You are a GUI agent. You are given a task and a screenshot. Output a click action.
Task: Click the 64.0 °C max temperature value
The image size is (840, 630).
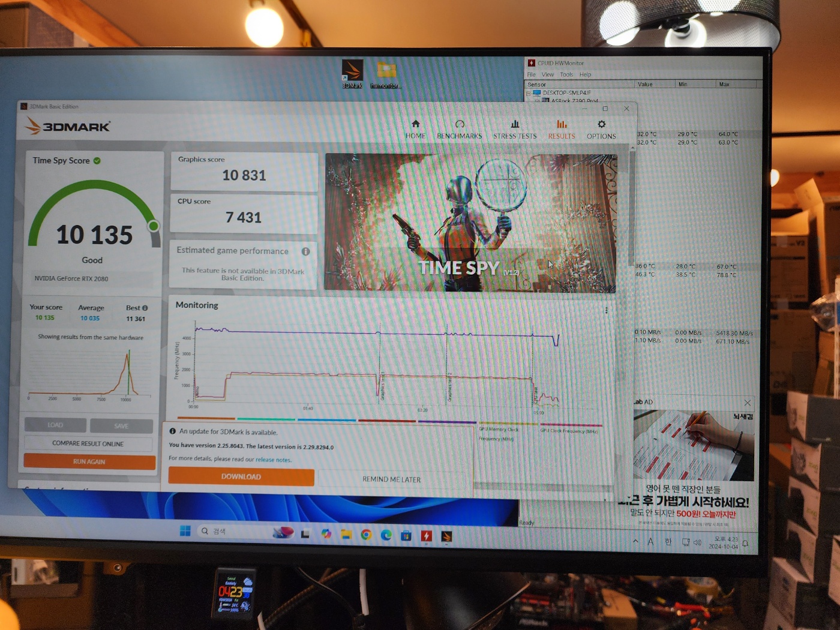728,134
